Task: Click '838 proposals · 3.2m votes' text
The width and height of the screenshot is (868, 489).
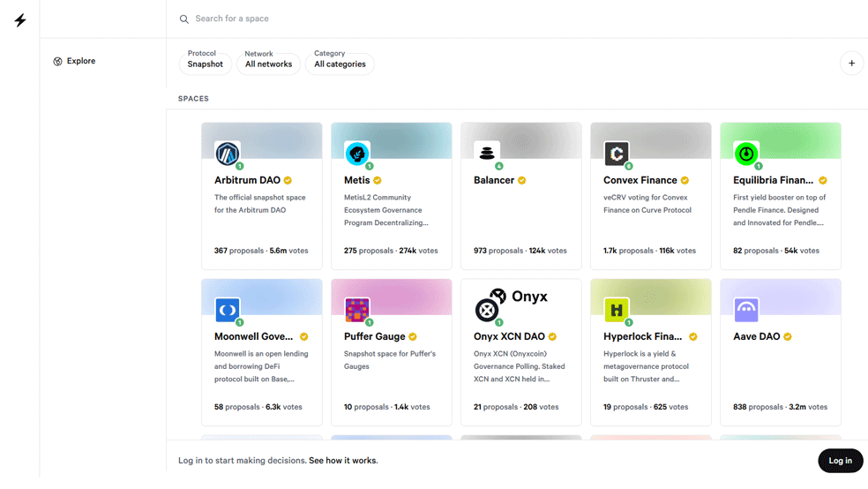Action: [781, 407]
